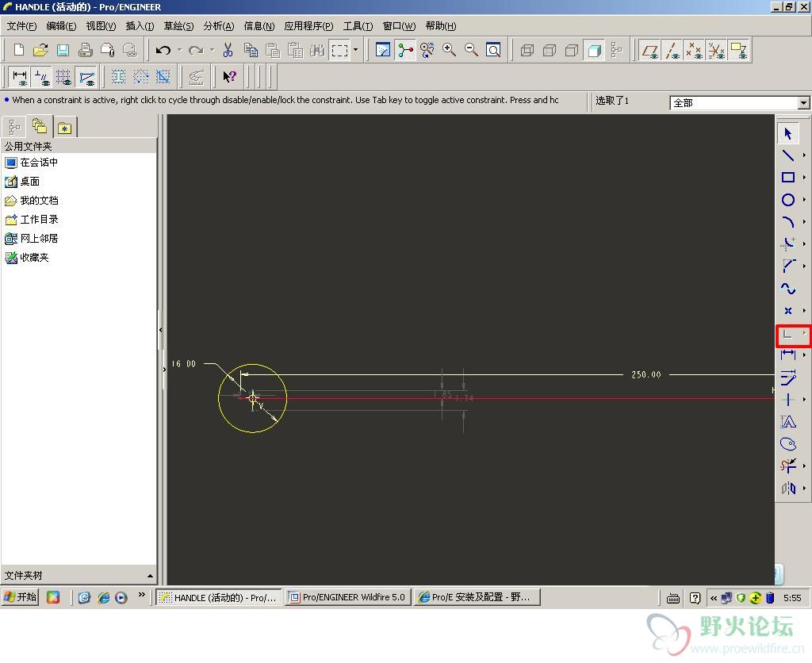Expand the Arc tool flyout arrow

[x=804, y=222]
